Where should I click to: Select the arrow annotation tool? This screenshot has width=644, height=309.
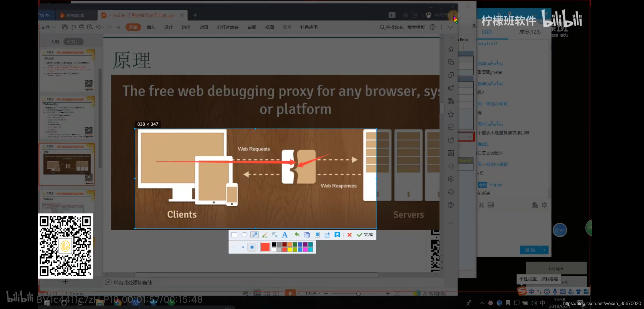pos(254,235)
